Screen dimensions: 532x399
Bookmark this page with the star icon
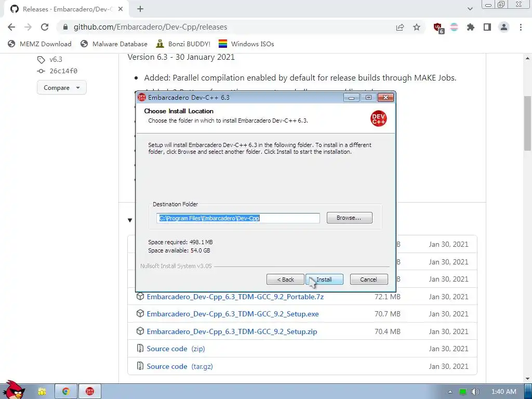click(417, 27)
